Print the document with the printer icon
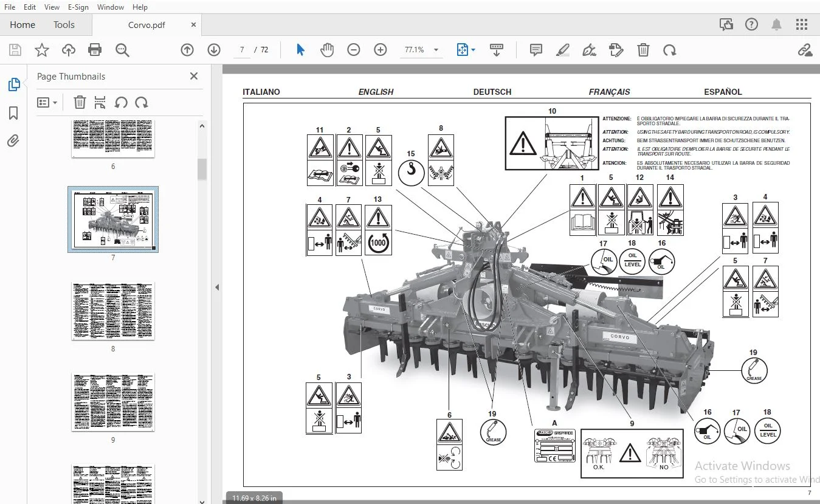 point(95,50)
